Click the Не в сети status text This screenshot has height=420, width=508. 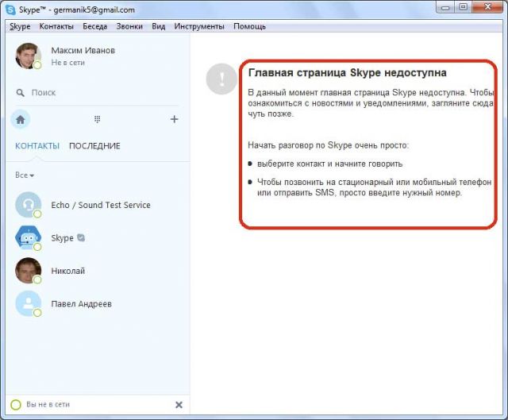[67, 63]
